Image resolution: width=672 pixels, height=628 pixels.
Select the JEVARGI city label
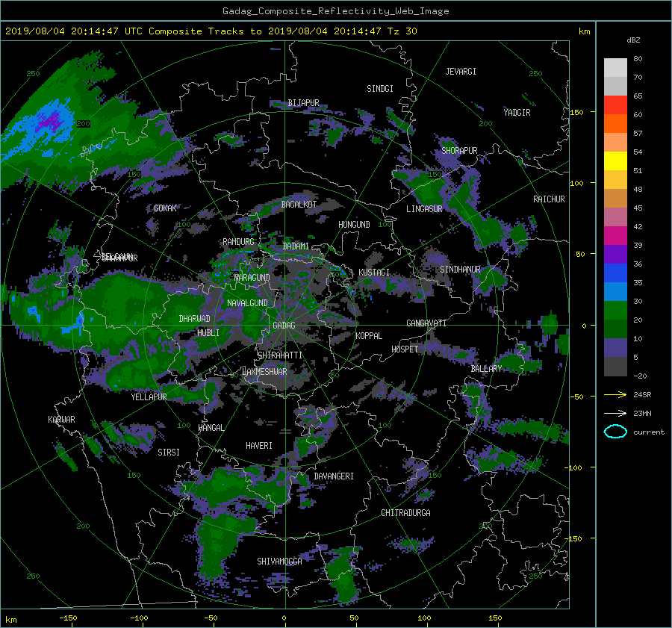[x=461, y=72]
